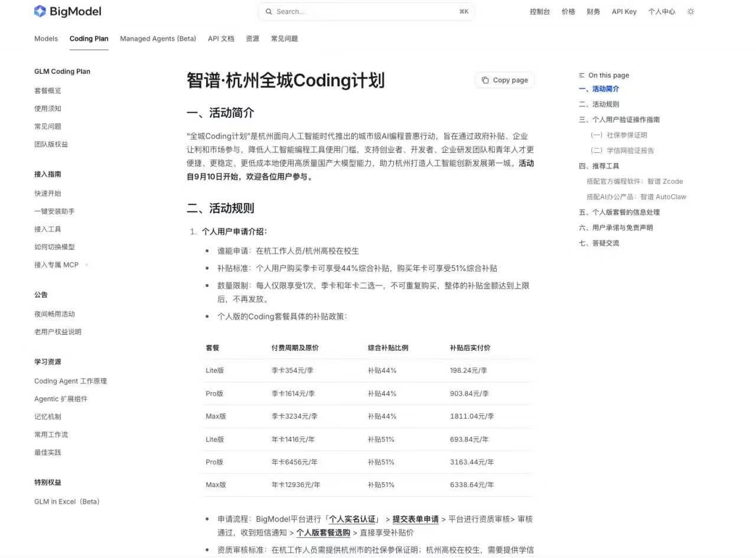Jump to 六、用户承诺与免责声明 in outline
The image size is (756, 558).
click(x=616, y=227)
